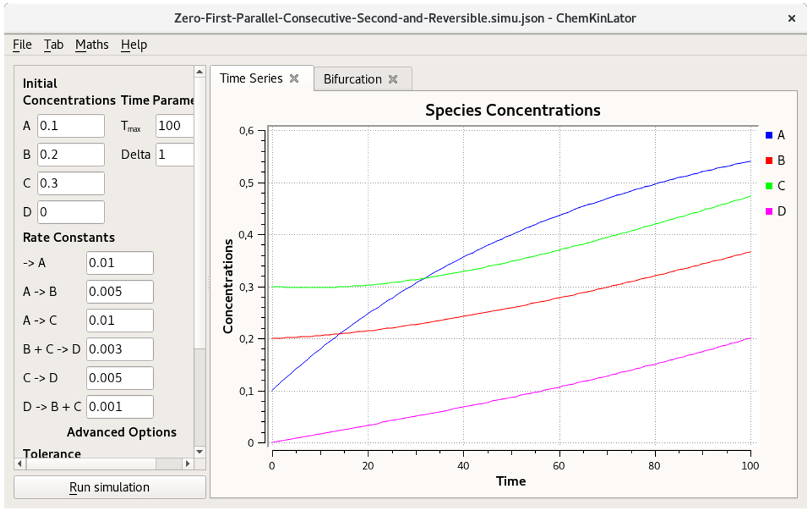Click the blue legend swatch for A
Screen dimensions: 812x514
point(769,135)
